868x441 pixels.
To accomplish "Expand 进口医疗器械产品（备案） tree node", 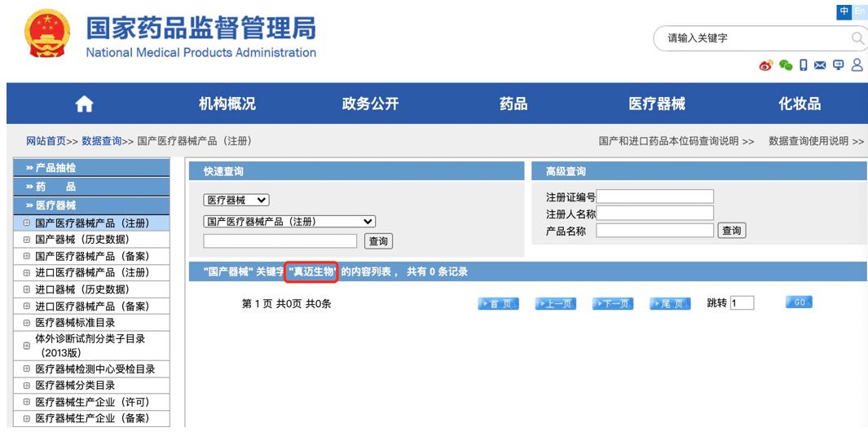I will click(x=27, y=306).
